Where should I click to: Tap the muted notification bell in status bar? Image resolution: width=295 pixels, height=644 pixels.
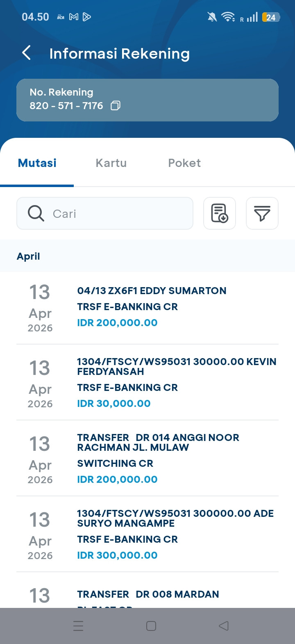point(212,17)
